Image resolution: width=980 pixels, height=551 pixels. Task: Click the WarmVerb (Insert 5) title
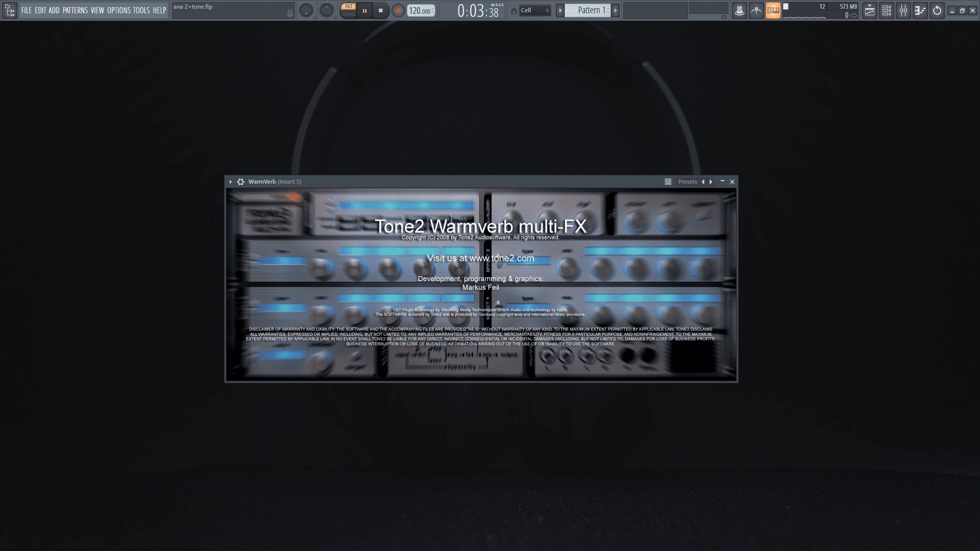click(275, 182)
